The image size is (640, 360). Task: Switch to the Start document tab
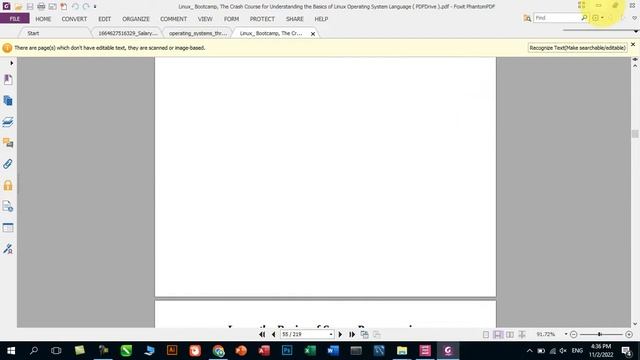[33, 33]
